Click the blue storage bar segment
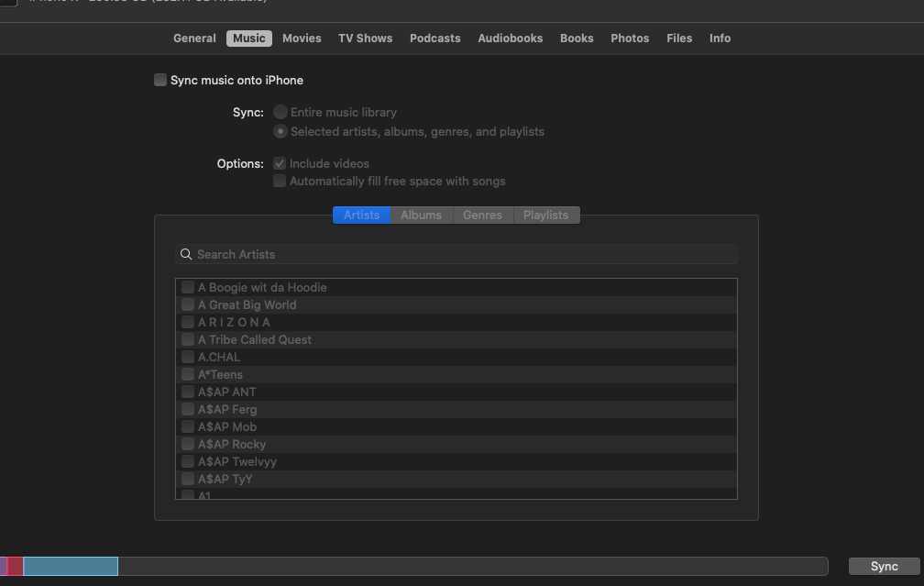The height and width of the screenshot is (586, 924). [x=71, y=566]
